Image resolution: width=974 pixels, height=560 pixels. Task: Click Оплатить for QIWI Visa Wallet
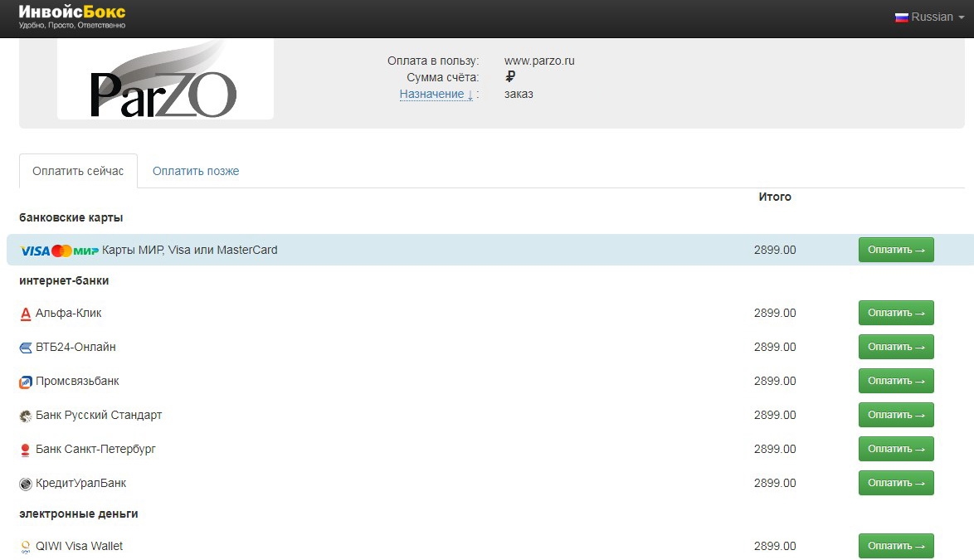(896, 546)
